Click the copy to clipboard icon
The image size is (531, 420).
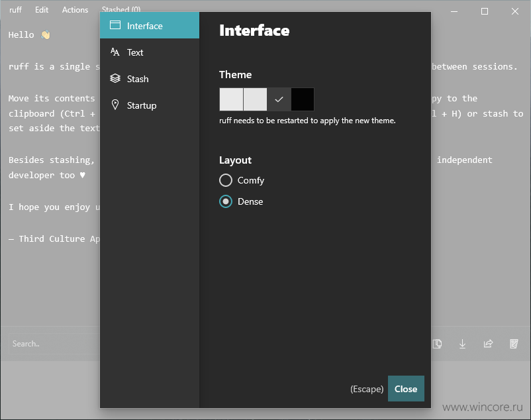[x=437, y=344]
